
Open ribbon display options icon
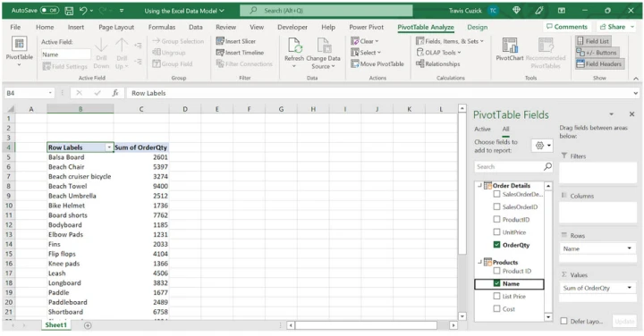click(x=562, y=11)
